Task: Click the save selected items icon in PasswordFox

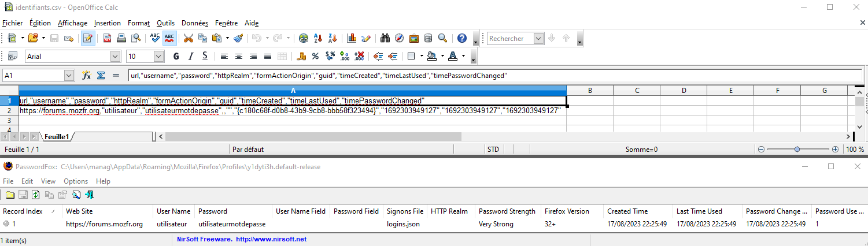Action: 23,195
